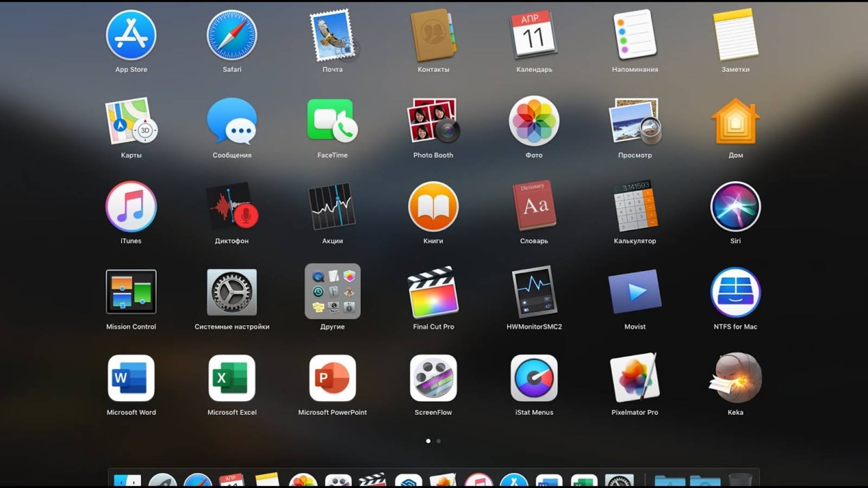Open Mission Control
The image size is (868, 488).
[x=131, y=293]
